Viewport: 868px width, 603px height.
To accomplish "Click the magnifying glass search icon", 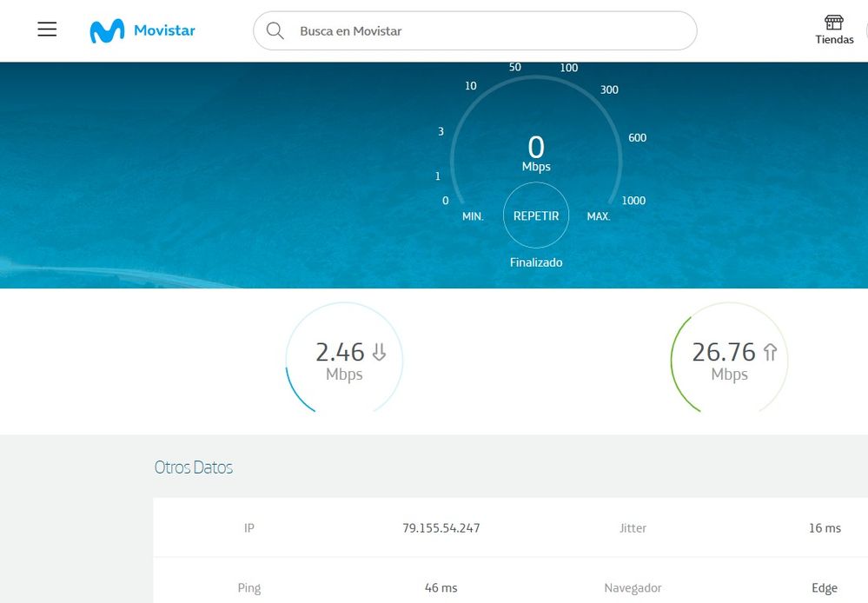I will (x=275, y=31).
